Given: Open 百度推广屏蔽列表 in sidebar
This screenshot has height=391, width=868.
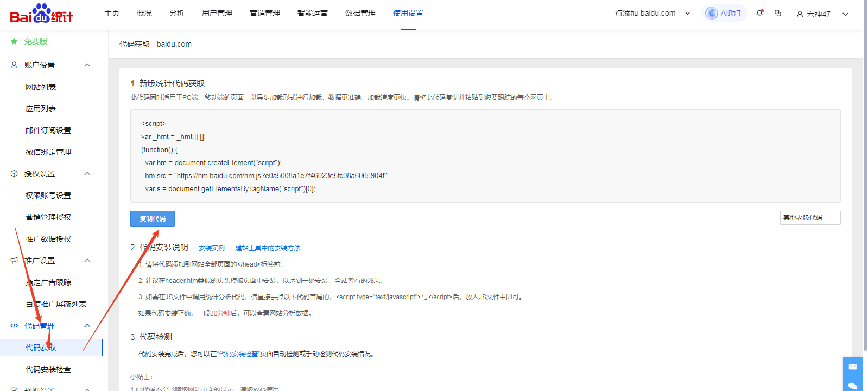Looking at the screenshot, I should [56, 304].
